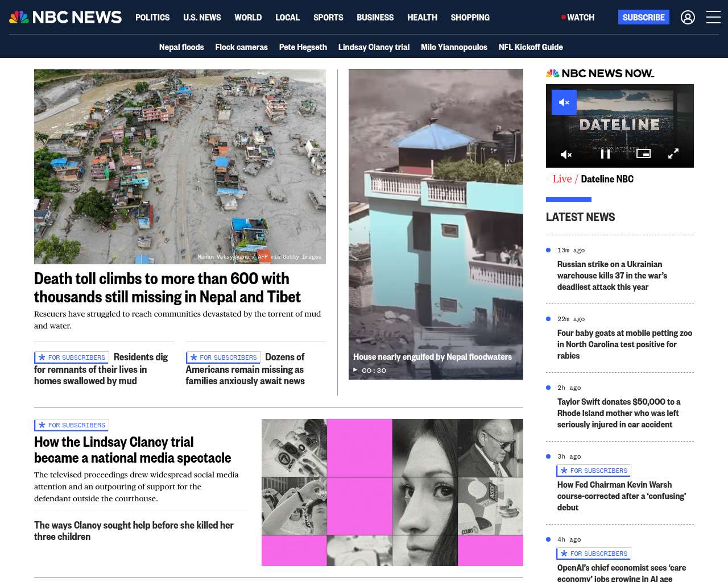Open the baby goats rabies story
This screenshot has height=582, width=728.
(x=624, y=344)
